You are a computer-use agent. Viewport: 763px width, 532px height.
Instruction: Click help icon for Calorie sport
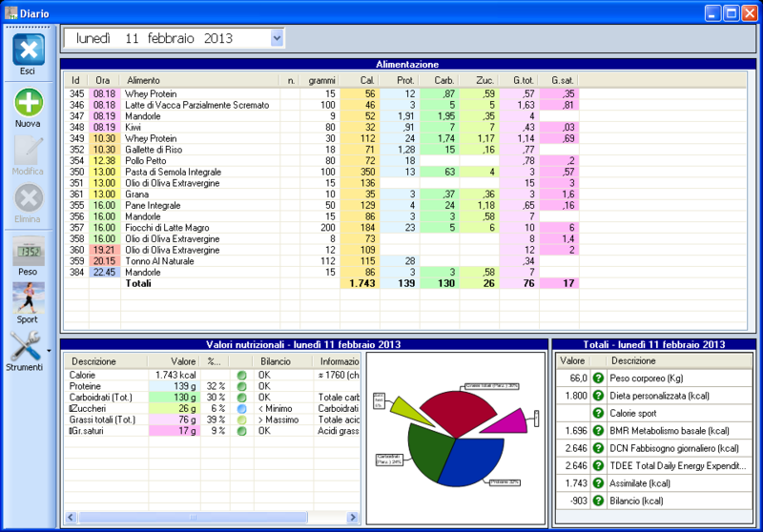click(598, 413)
